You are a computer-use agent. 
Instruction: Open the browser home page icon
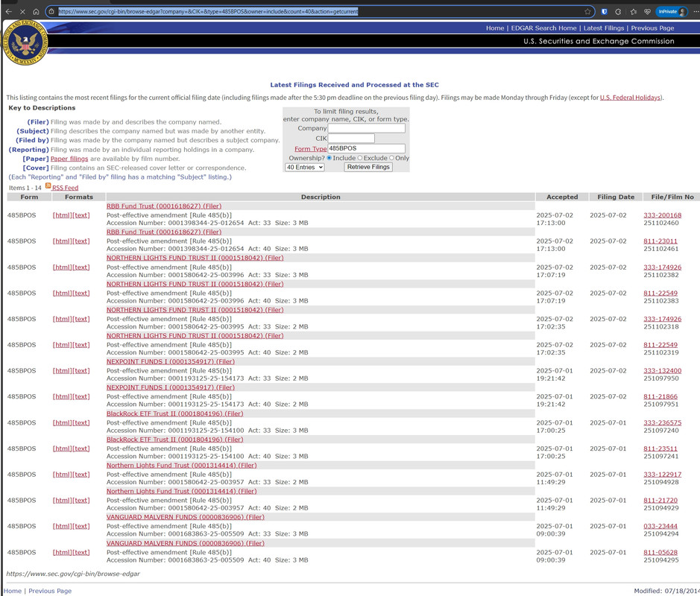[x=37, y=12]
